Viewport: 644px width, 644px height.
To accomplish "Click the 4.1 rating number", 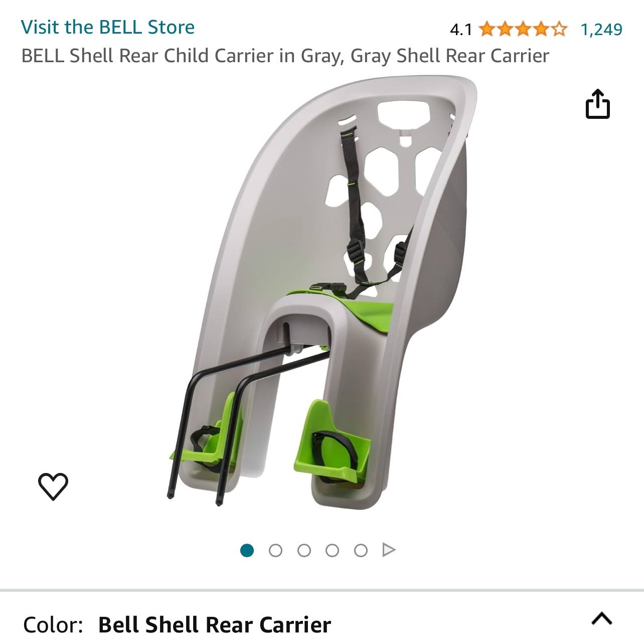I will 461,30.
